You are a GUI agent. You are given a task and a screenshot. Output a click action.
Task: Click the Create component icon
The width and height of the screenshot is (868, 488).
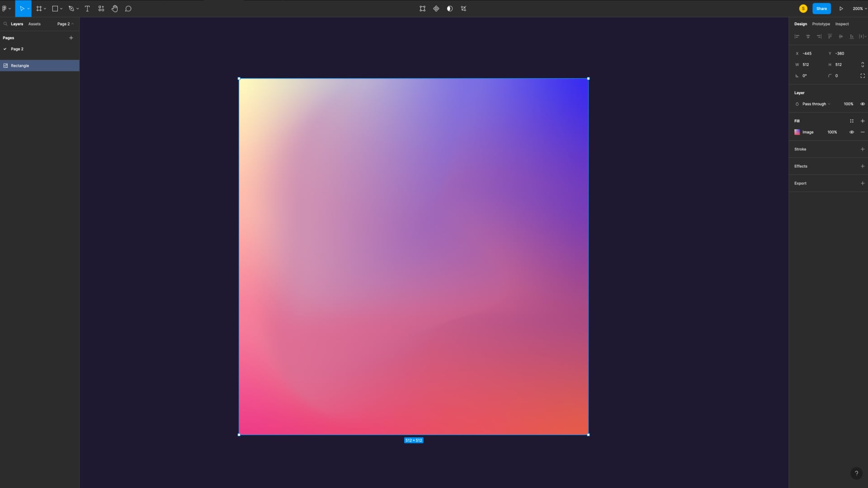pyautogui.click(x=436, y=9)
